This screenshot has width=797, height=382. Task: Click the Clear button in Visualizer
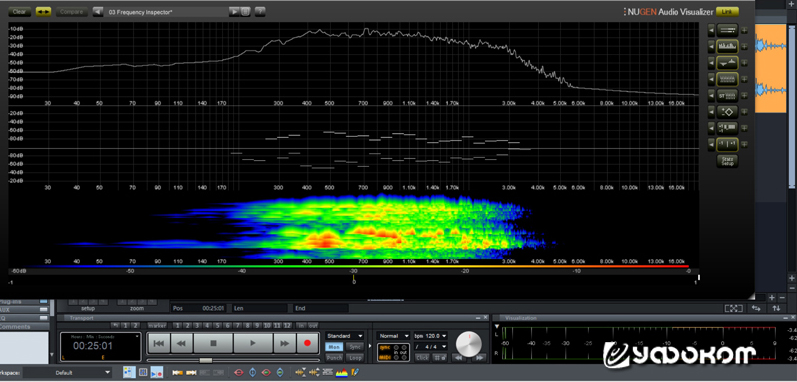coord(20,11)
